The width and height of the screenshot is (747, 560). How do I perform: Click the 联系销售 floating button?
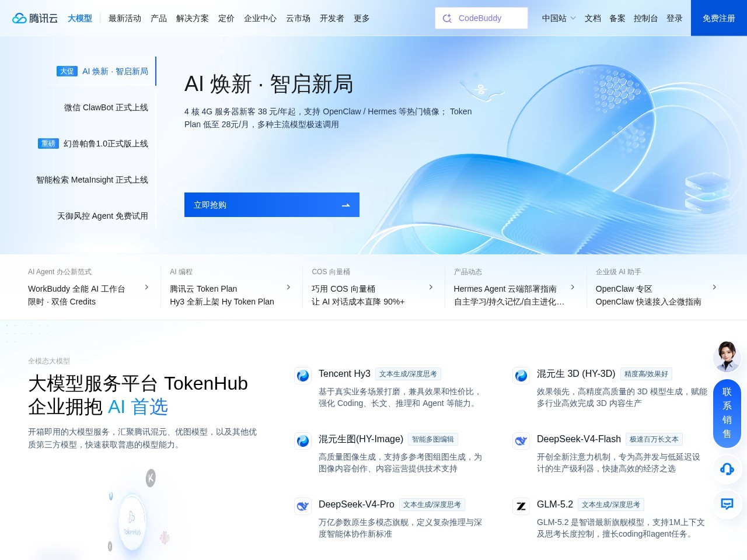[727, 413]
